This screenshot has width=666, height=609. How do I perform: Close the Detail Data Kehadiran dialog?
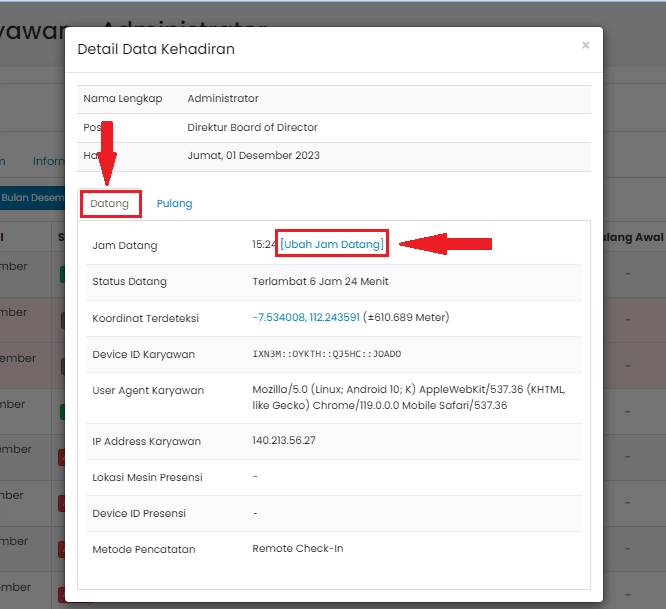coord(585,45)
